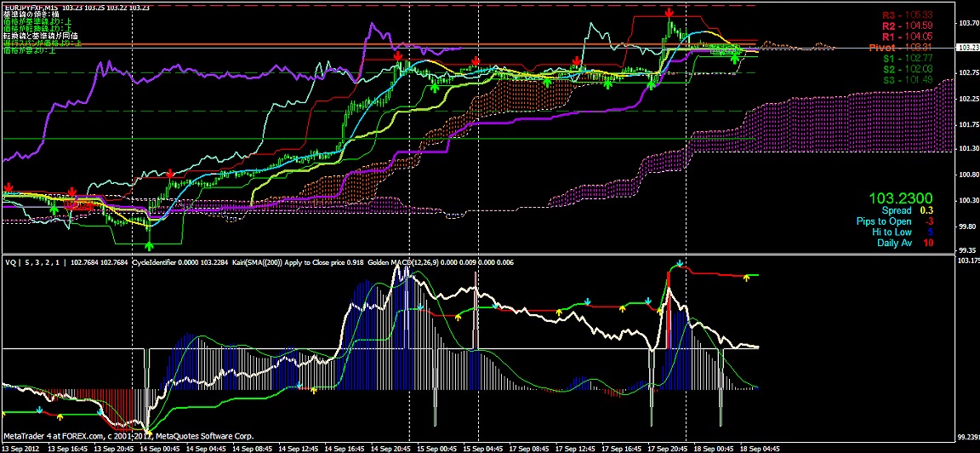This screenshot has width=980, height=453.
Task: Click the green up arrow at the lowest candle
Action: click(150, 221)
